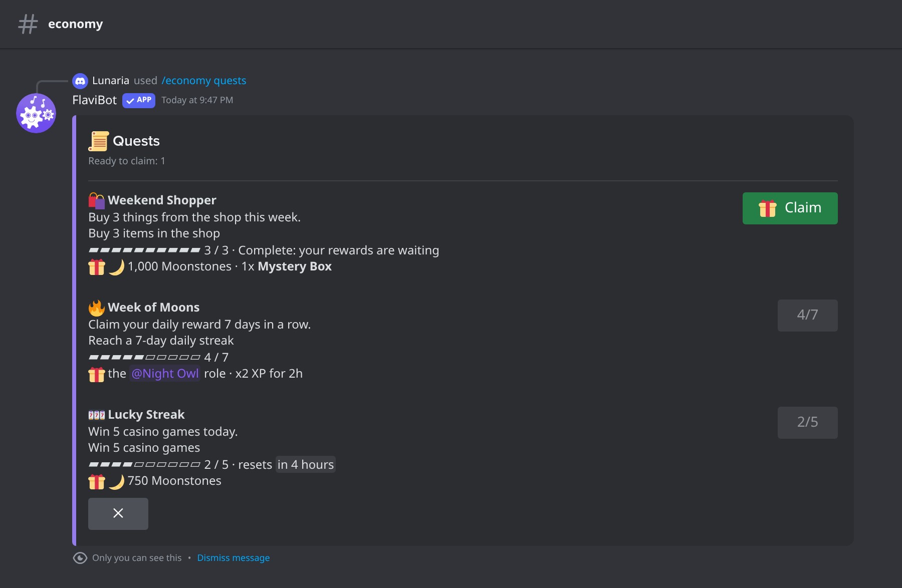Viewport: 902px width, 588px height.
Task: Click the FlaviBot author name
Action: click(x=95, y=100)
